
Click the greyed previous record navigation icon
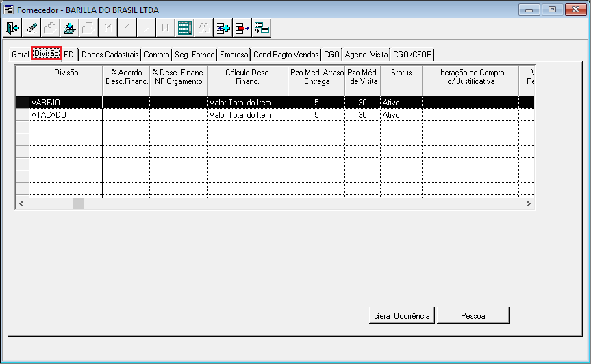tap(127, 28)
